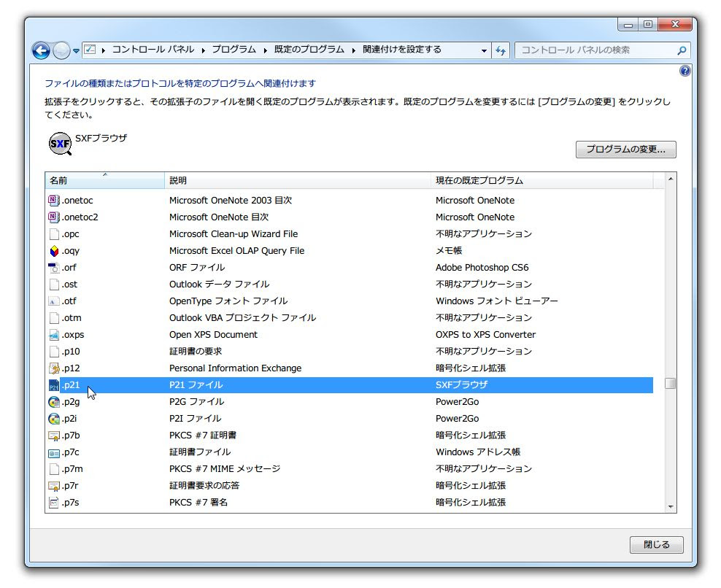
Task: Click the control panel icon in address bar
Action: 90,49
